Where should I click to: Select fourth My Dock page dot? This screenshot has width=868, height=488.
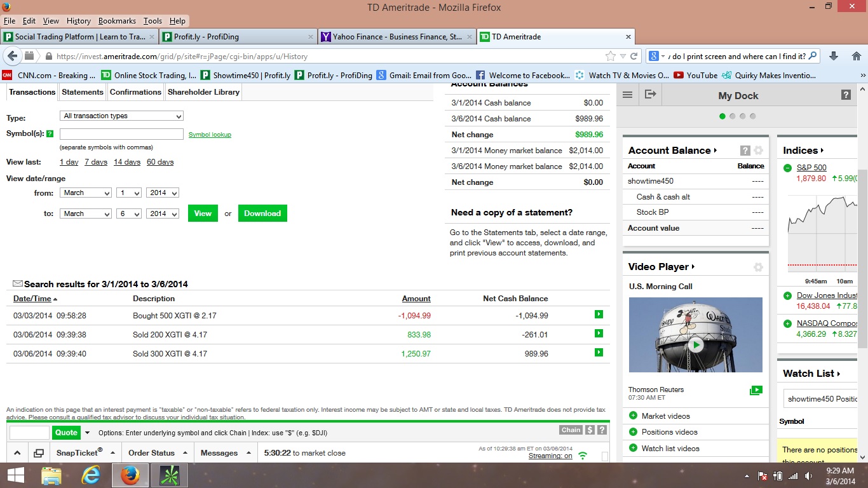[753, 116]
